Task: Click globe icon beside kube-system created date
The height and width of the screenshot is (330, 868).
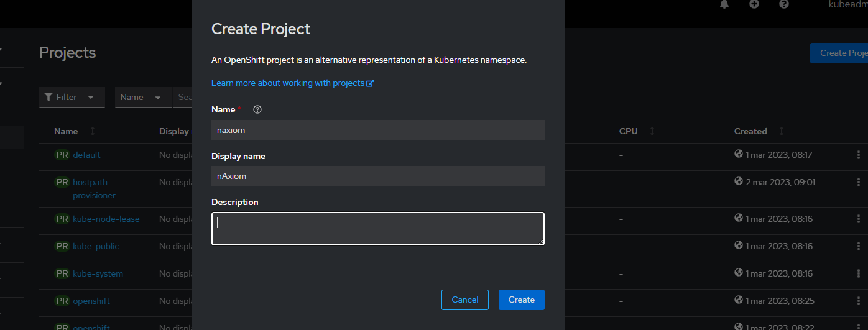Action: pos(739,273)
